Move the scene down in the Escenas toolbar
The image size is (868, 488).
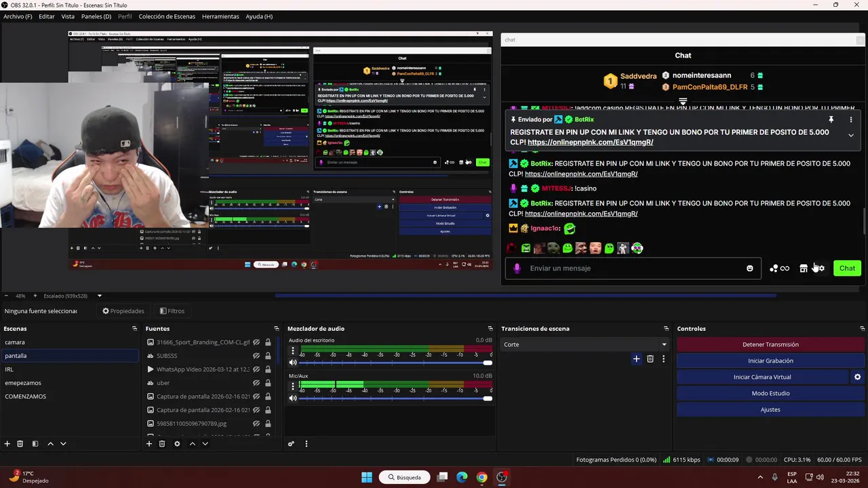pyautogui.click(x=63, y=444)
